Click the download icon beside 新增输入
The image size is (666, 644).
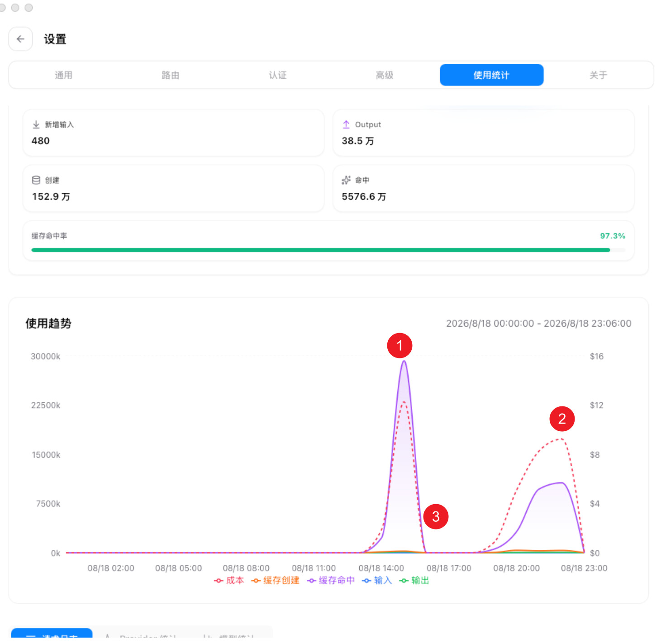tap(36, 124)
